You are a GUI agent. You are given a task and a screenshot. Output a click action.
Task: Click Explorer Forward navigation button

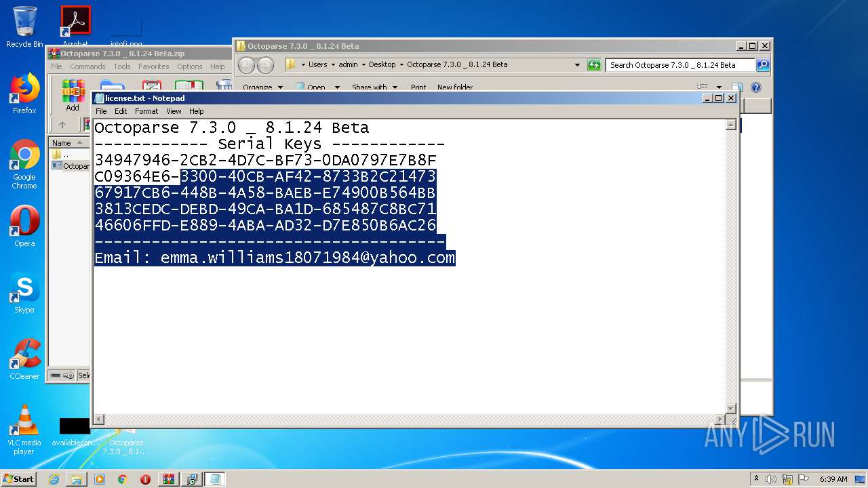click(x=266, y=65)
